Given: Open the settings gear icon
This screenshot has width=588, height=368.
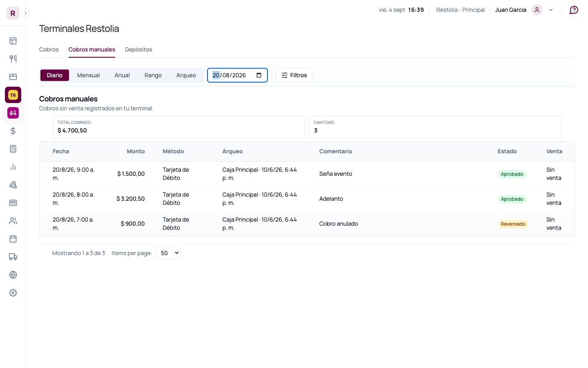Looking at the screenshot, I should pyautogui.click(x=13, y=293).
